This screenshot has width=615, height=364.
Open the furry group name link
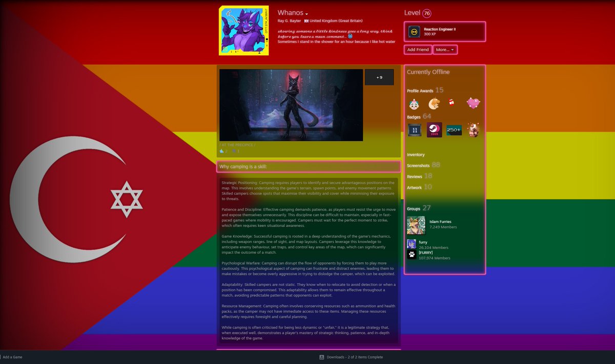point(423,242)
